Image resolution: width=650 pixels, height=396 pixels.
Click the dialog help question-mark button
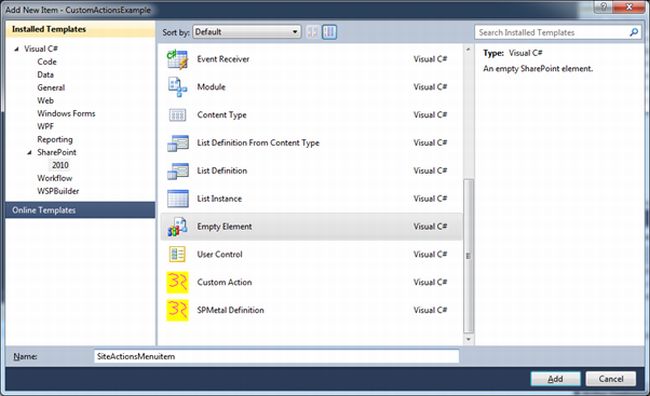click(x=604, y=7)
